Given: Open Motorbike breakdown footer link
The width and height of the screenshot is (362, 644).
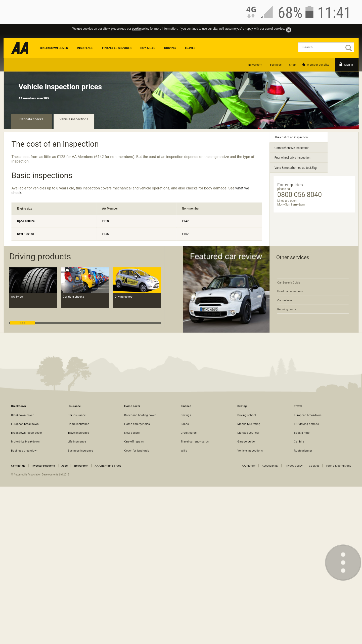Looking at the screenshot, I should coord(25,442).
